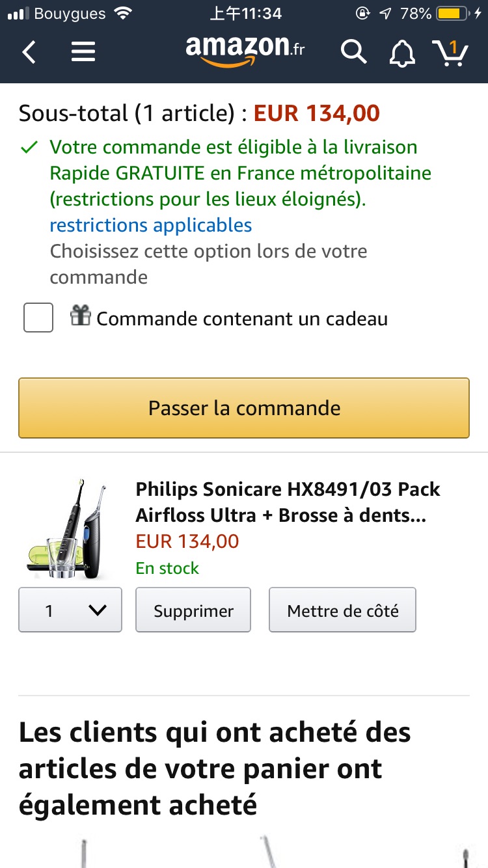Open the notifications bell icon
The image size is (488, 868).
pos(402,53)
